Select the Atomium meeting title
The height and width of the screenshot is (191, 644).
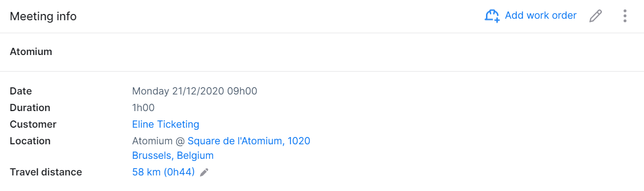(x=31, y=52)
